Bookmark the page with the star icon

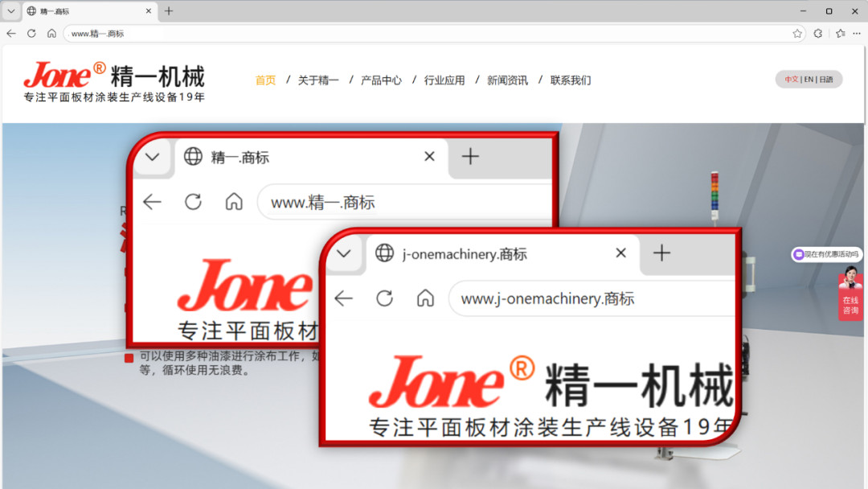coord(797,34)
